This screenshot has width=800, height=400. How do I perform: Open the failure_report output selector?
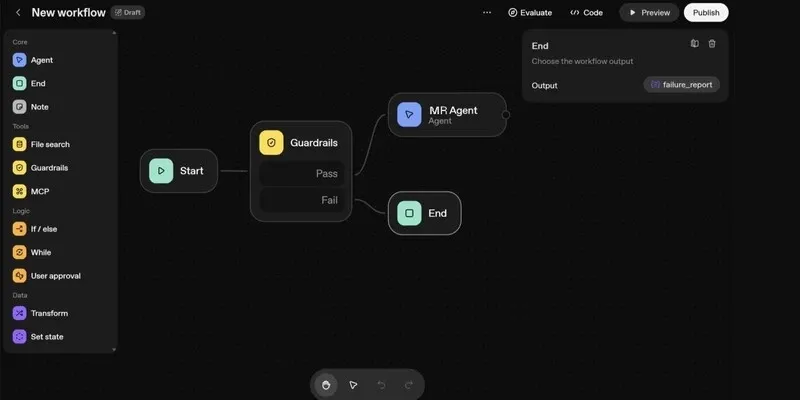click(681, 85)
